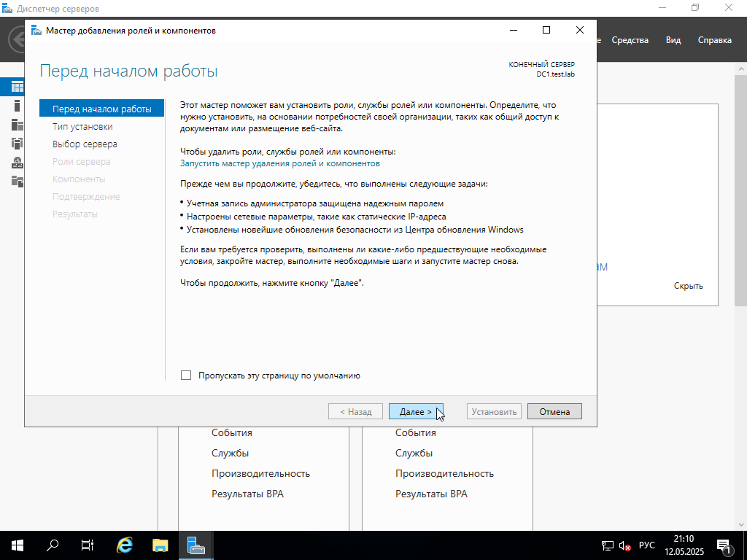
Task: Maximize the wizard window
Action: click(546, 30)
